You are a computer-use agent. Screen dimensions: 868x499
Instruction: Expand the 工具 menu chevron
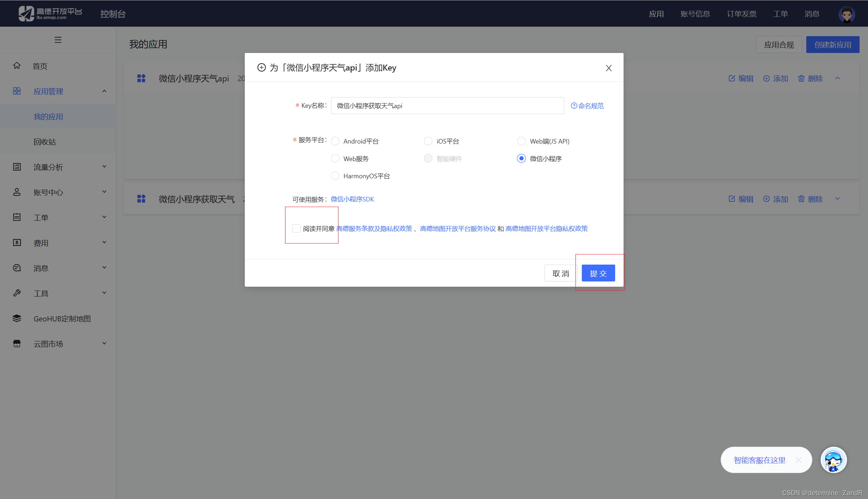[104, 293]
